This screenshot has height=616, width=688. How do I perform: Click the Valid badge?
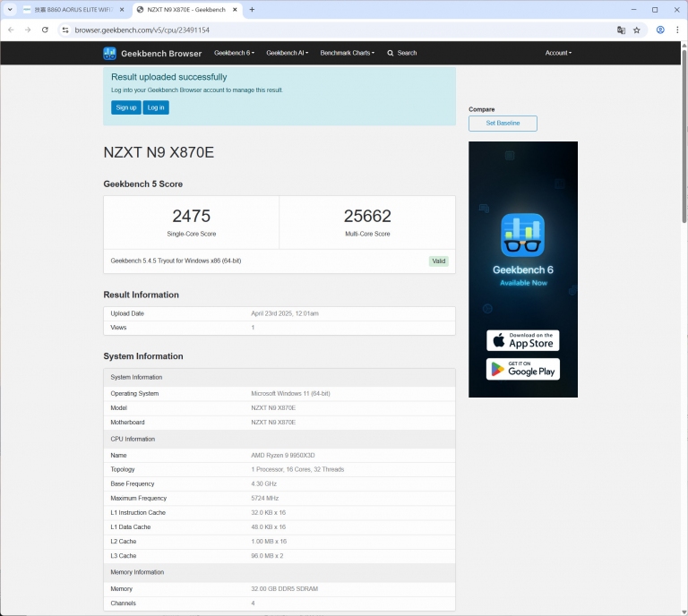pos(438,261)
